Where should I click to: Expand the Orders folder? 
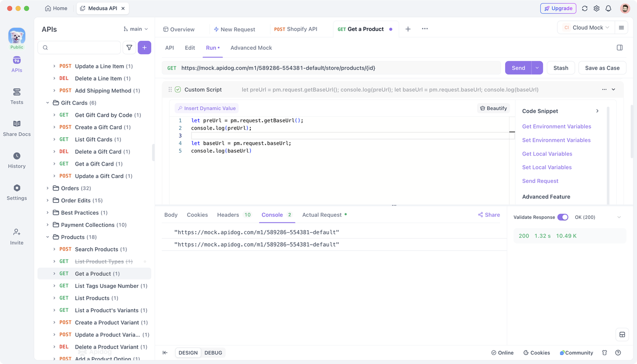point(48,188)
